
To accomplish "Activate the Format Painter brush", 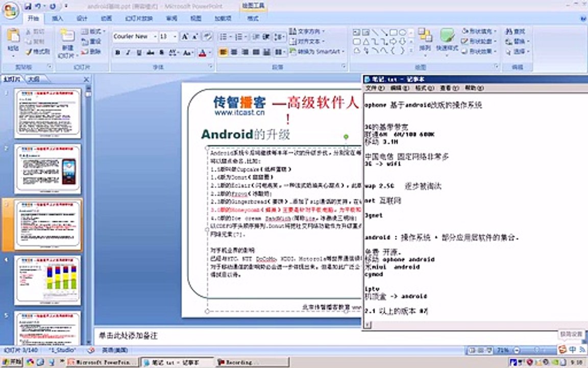I will (38, 52).
